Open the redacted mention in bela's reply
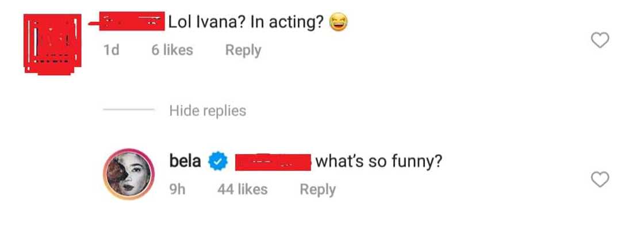The height and width of the screenshot is (234, 644). point(273,162)
